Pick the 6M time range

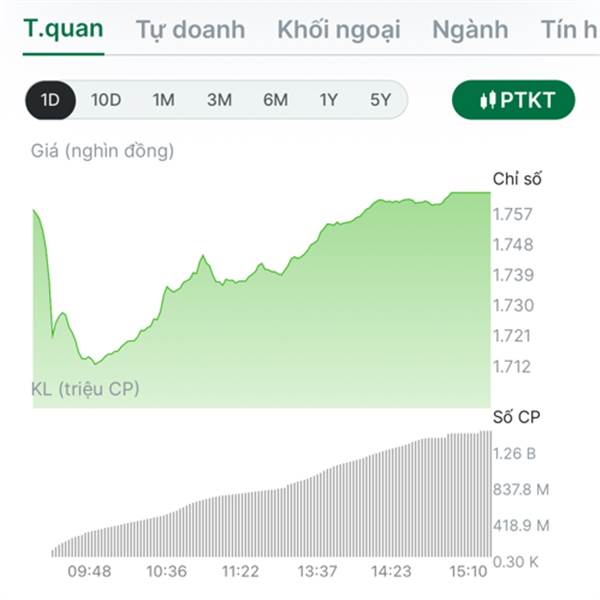(x=275, y=100)
